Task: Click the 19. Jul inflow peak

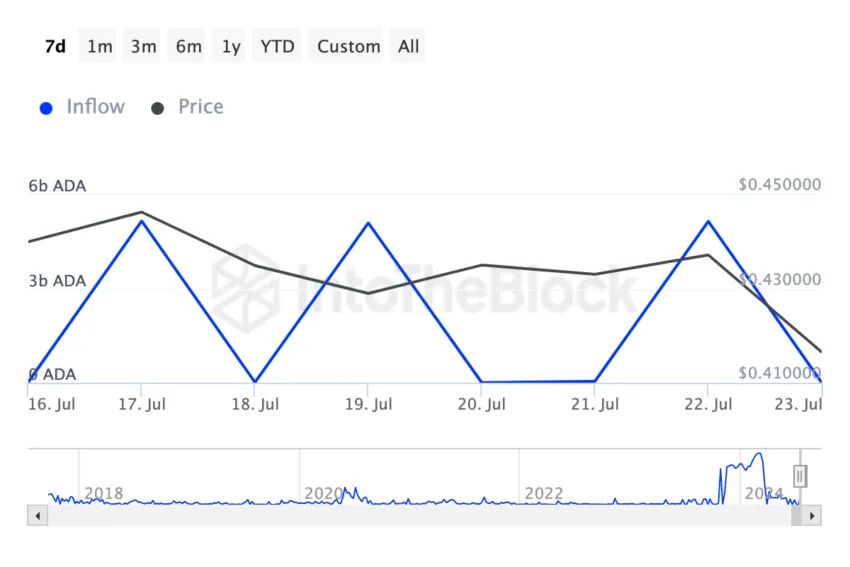Action: click(x=368, y=223)
